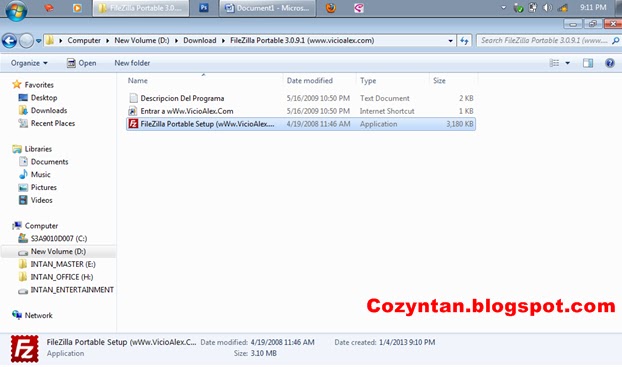622x367 pixels.
Task: Open Favorites in the navigation pane
Action: (39, 85)
